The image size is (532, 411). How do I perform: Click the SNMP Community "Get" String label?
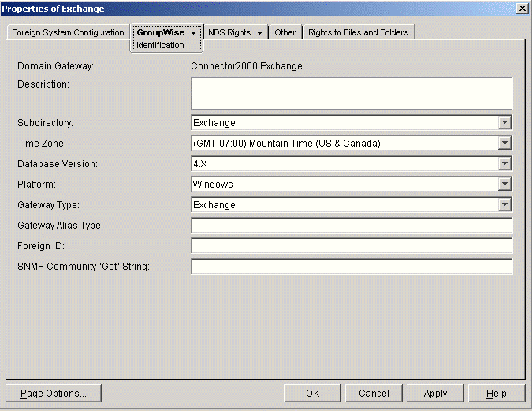pyautogui.click(x=83, y=267)
